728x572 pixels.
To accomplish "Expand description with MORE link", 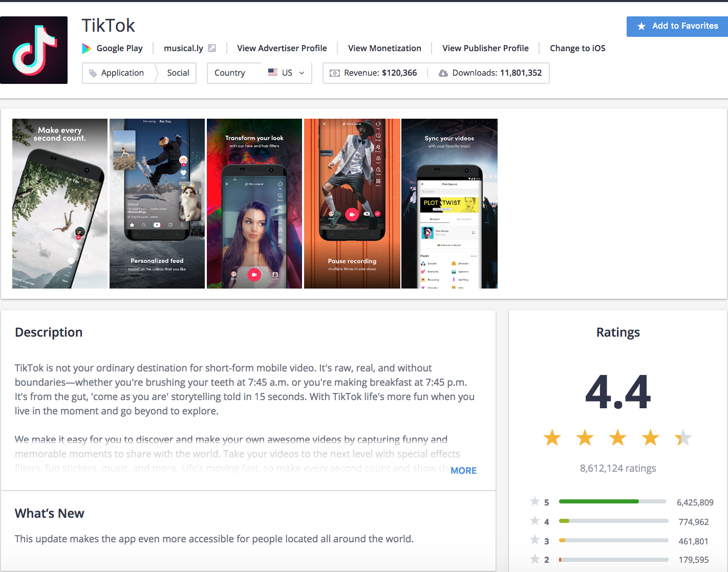I will (463, 471).
